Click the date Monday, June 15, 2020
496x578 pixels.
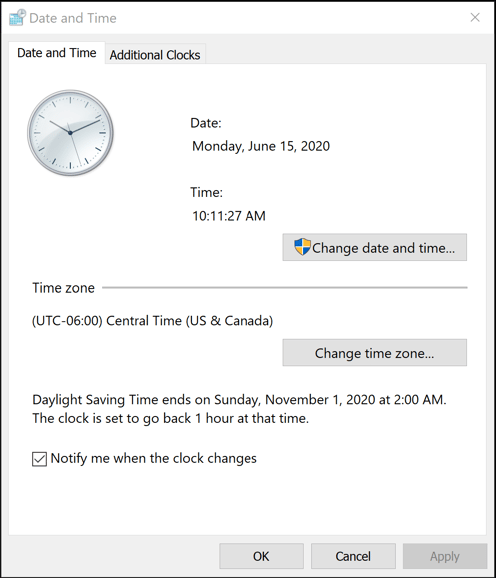pyautogui.click(x=261, y=146)
